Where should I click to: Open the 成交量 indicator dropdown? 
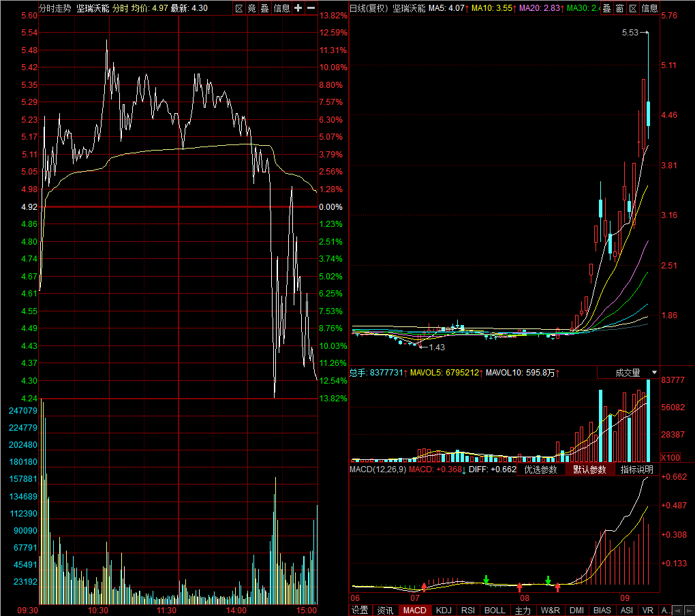(628, 373)
